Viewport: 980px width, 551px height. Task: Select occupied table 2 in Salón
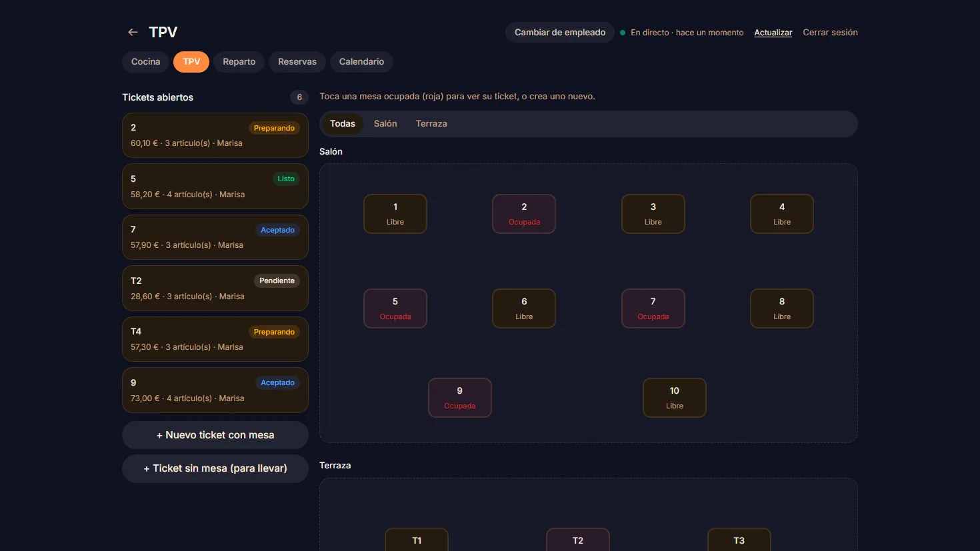[x=524, y=214]
